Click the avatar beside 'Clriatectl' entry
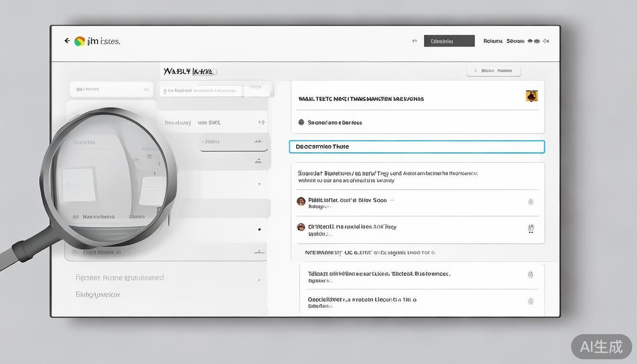 click(301, 227)
